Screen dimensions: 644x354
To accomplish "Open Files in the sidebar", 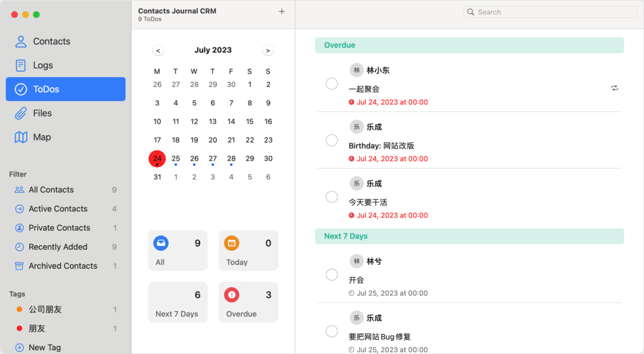I will (x=66, y=113).
